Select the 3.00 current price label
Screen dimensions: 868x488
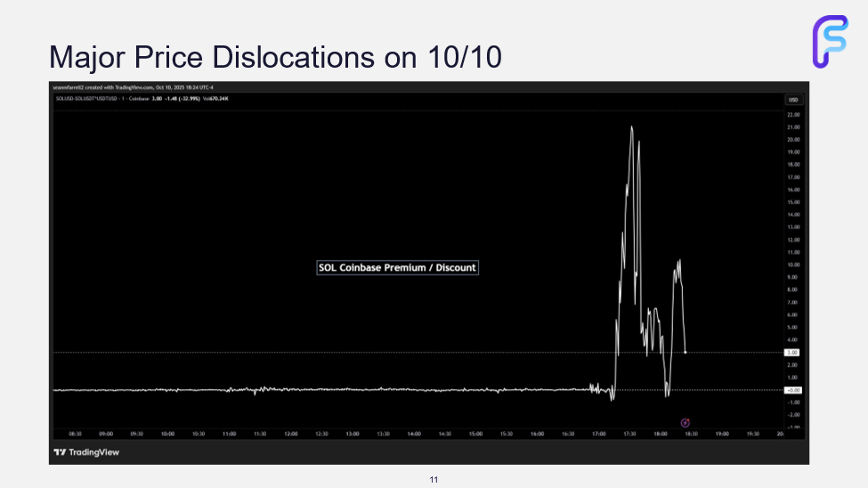point(792,353)
